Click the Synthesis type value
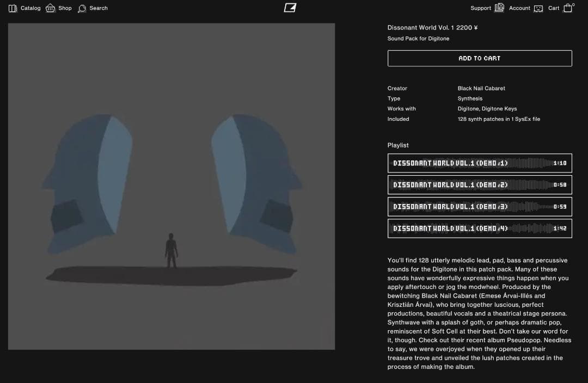This screenshot has width=588, height=383. click(470, 98)
